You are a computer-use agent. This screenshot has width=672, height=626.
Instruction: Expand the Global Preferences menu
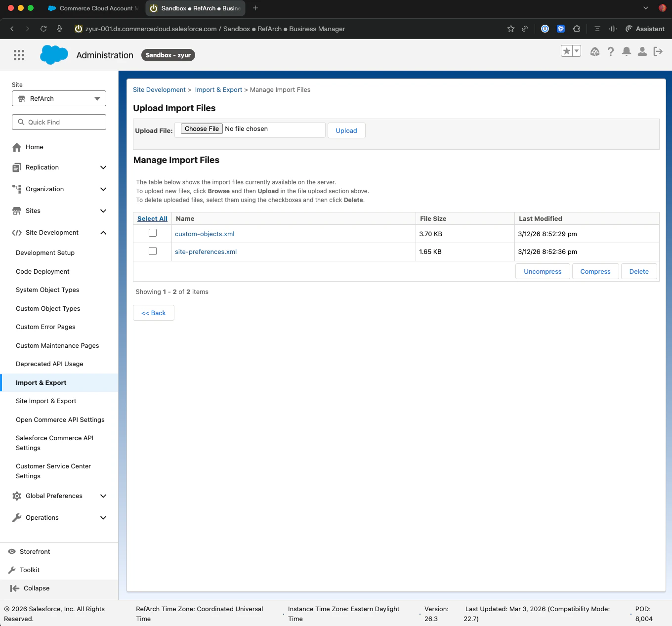(103, 496)
